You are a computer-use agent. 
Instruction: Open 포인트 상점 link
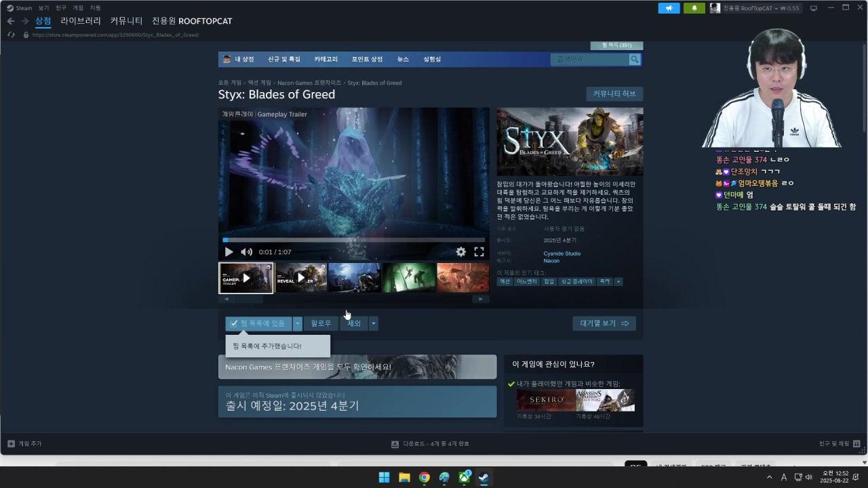pyautogui.click(x=367, y=60)
